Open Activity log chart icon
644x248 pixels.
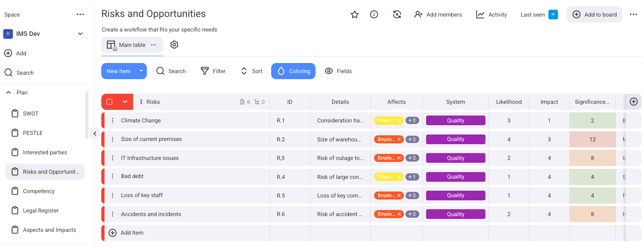pos(480,15)
